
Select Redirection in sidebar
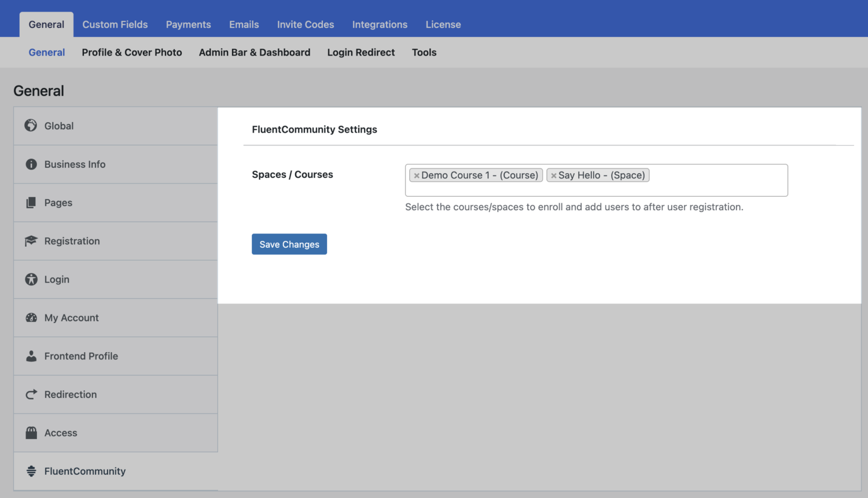tap(116, 394)
